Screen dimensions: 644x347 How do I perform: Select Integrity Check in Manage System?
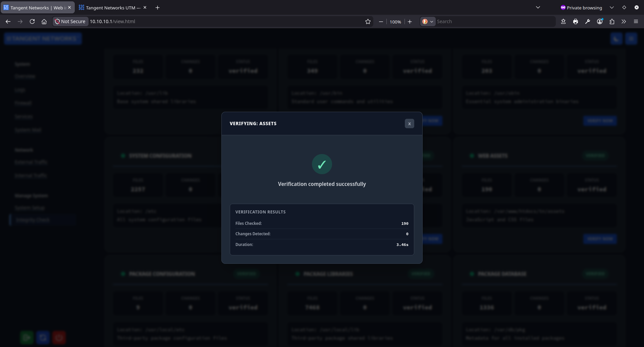pyautogui.click(x=33, y=219)
